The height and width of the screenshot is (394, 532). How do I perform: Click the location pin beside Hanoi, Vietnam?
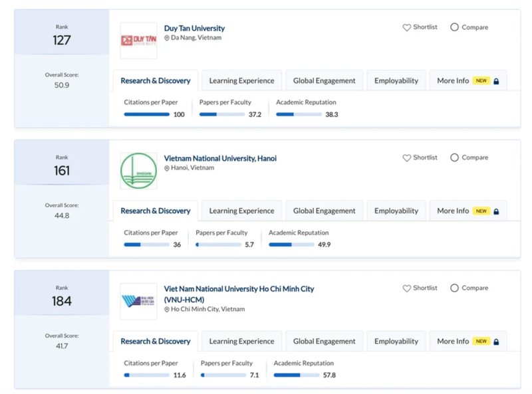click(167, 168)
